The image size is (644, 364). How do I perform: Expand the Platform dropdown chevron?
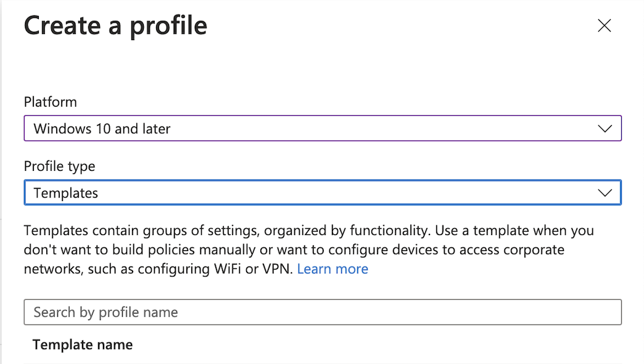click(605, 129)
